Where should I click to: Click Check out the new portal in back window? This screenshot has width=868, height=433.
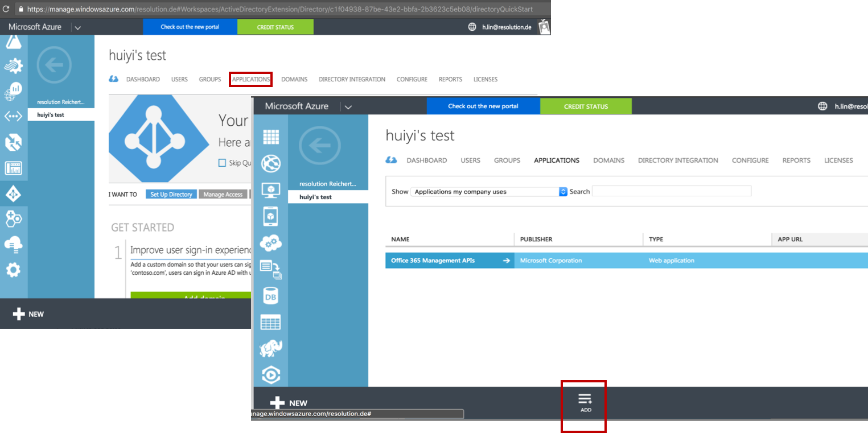pos(190,27)
